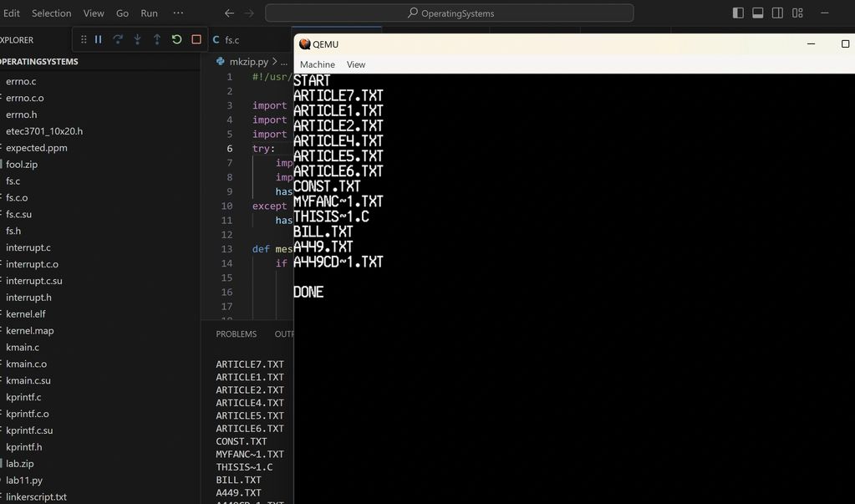Switch to the fs.c editor tab
This screenshot has height=504, width=855.
(x=232, y=40)
